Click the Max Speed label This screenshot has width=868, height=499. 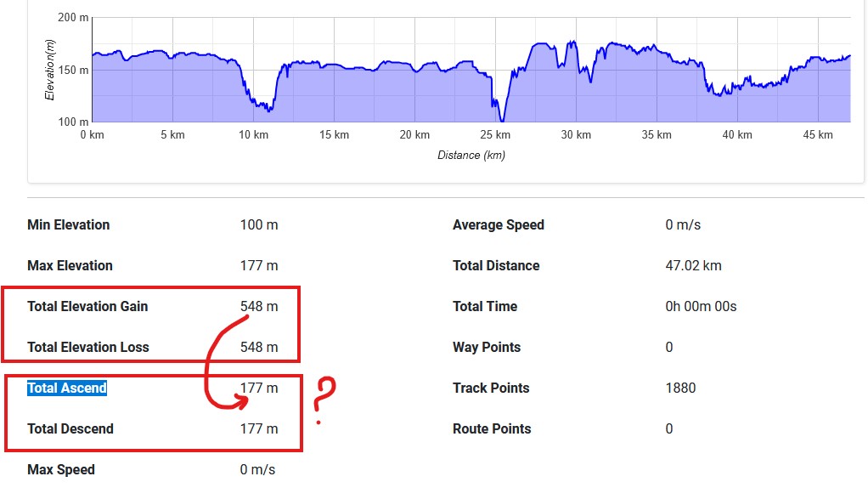[61, 470]
